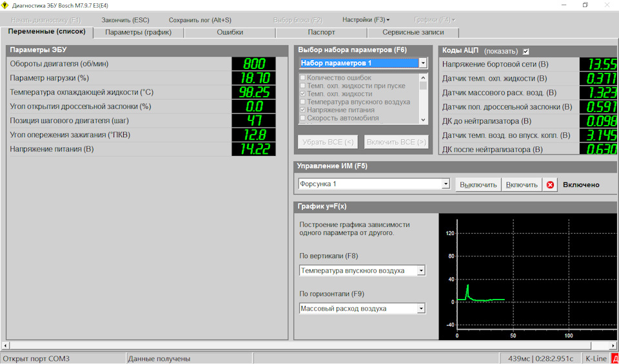Switch to the Ошибки tab
619x364 pixels.
[230, 33]
